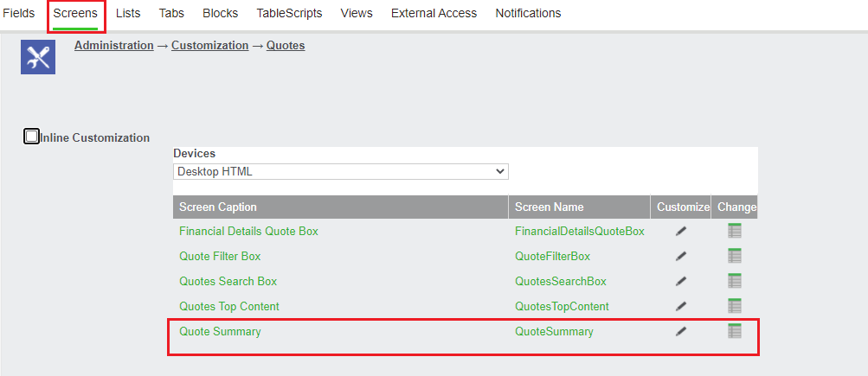
Task: Click change table icon for QuotesTopContent
Action: coord(735,306)
